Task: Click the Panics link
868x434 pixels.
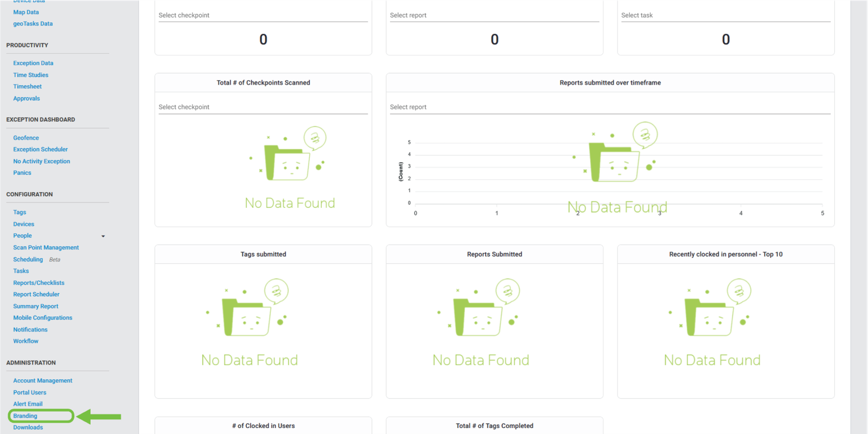Action: tap(22, 173)
